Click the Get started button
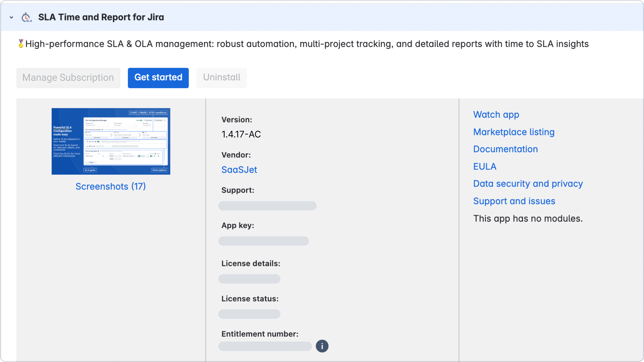Image resolution: width=644 pixels, height=362 pixels. click(158, 78)
